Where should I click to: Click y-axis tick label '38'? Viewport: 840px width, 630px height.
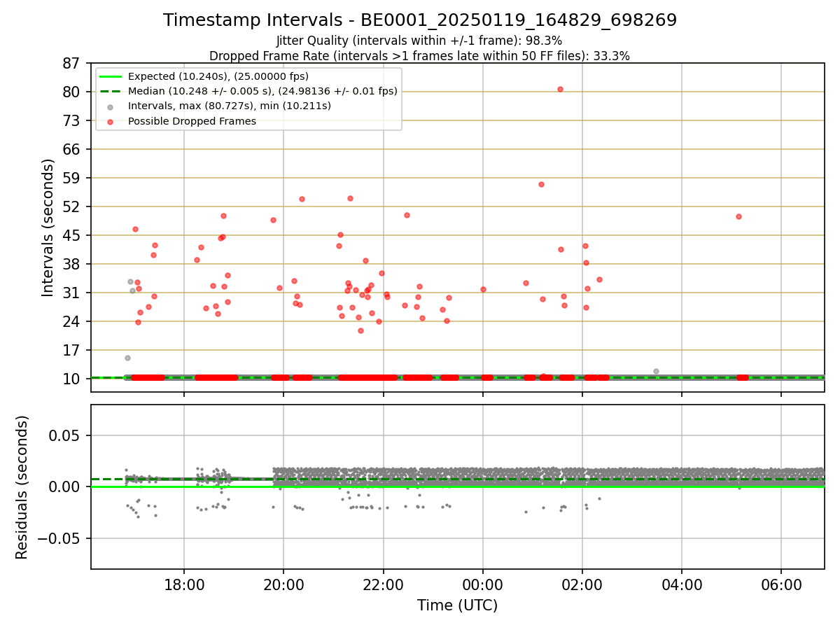72,264
